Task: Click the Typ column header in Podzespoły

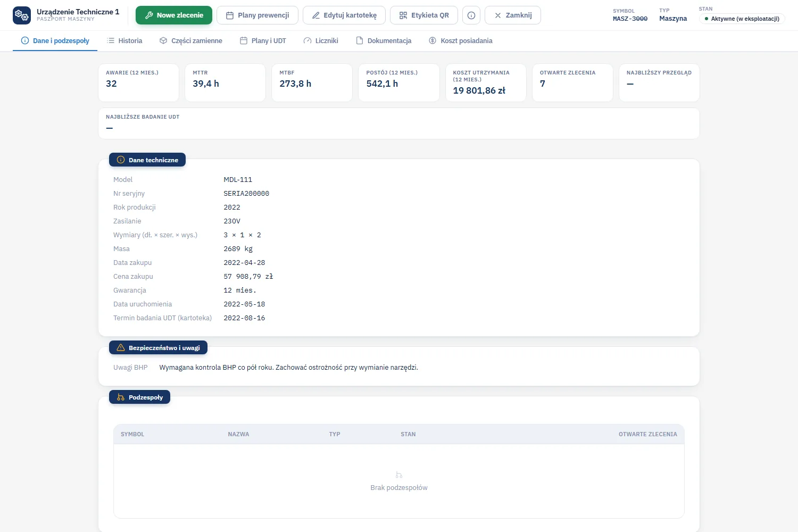Action: [x=335, y=434]
